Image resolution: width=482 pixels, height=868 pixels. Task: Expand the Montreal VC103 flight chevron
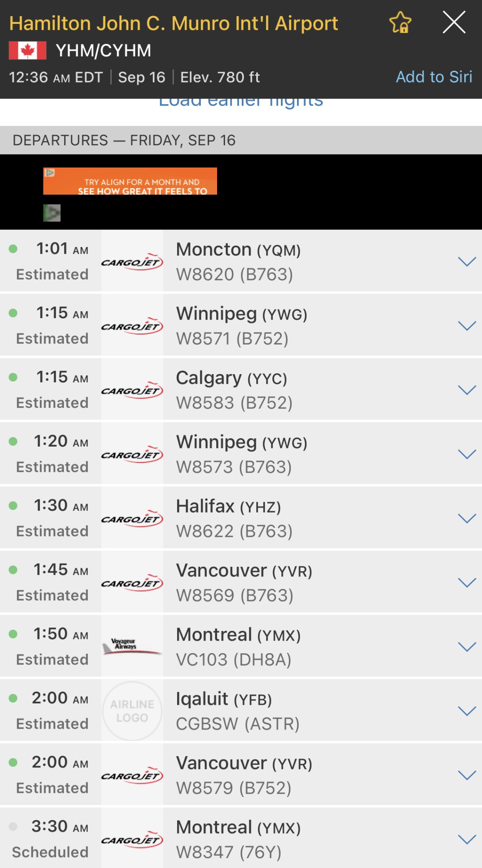pyautogui.click(x=467, y=647)
